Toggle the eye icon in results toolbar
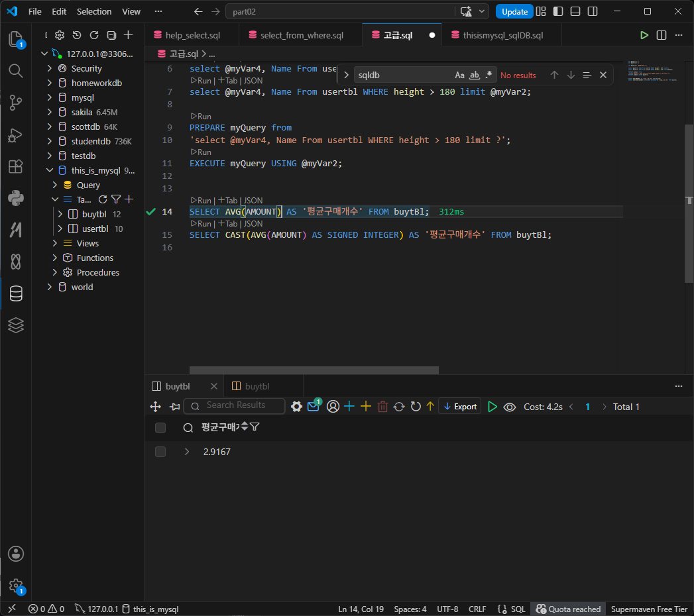Screen dimensions: 694x616 [510, 407]
